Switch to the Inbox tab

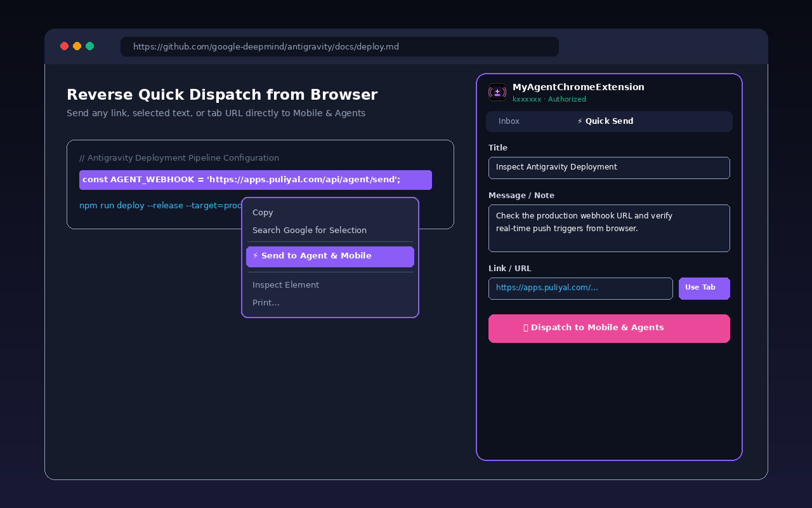[509, 121]
